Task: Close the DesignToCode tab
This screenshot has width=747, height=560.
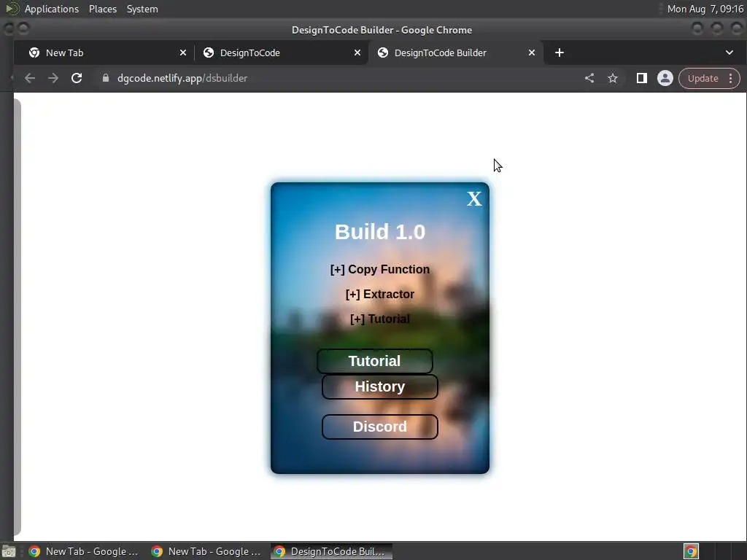Action: coord(357,52)
